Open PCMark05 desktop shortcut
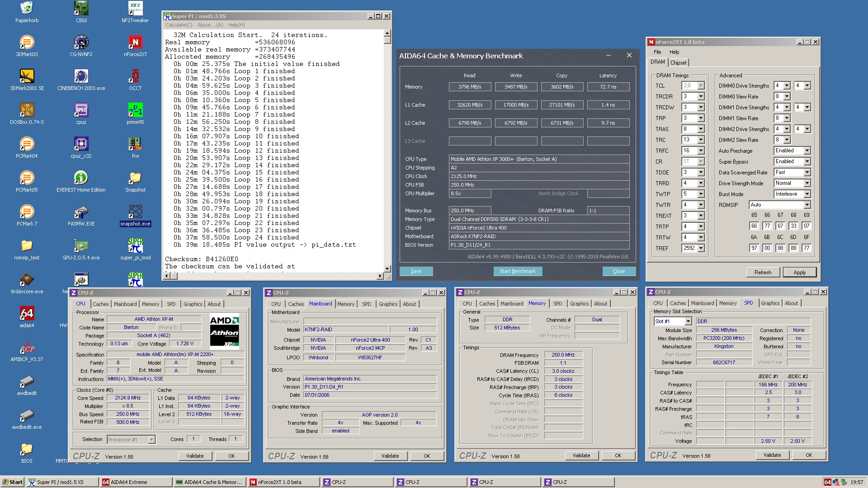868x488 pixels. click(x=27, y=182)
